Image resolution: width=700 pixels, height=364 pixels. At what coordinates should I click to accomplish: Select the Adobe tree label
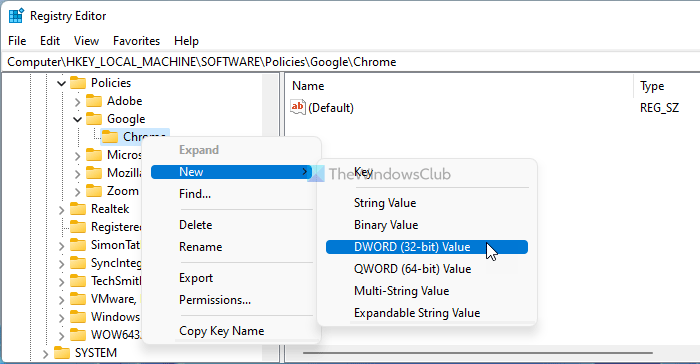(x=125, y=101)
